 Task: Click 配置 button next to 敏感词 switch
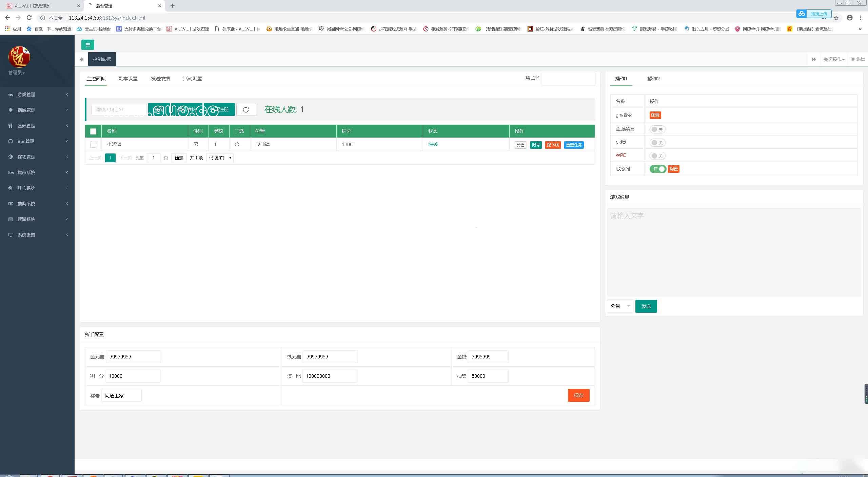(x=673, y=169)
